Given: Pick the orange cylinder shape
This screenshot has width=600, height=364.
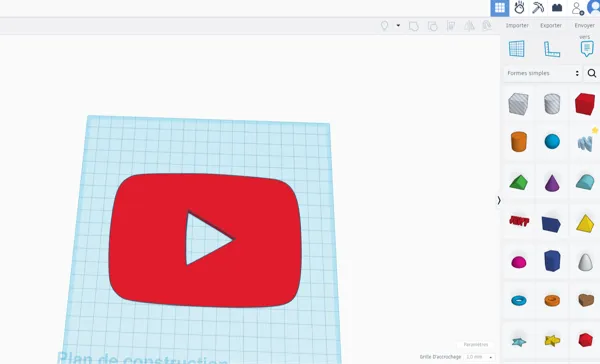Looking at the screenshot, I should pyautogui.click(x=518, y=141).
